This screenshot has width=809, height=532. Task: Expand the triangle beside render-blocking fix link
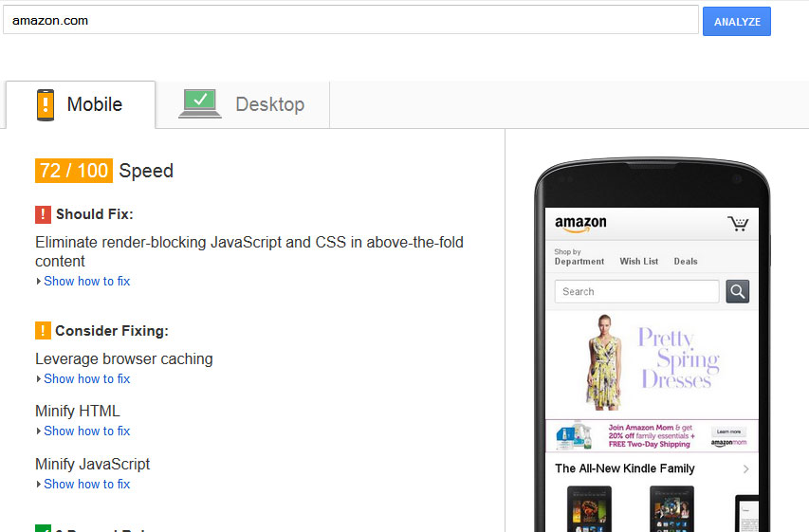(39, 282)
